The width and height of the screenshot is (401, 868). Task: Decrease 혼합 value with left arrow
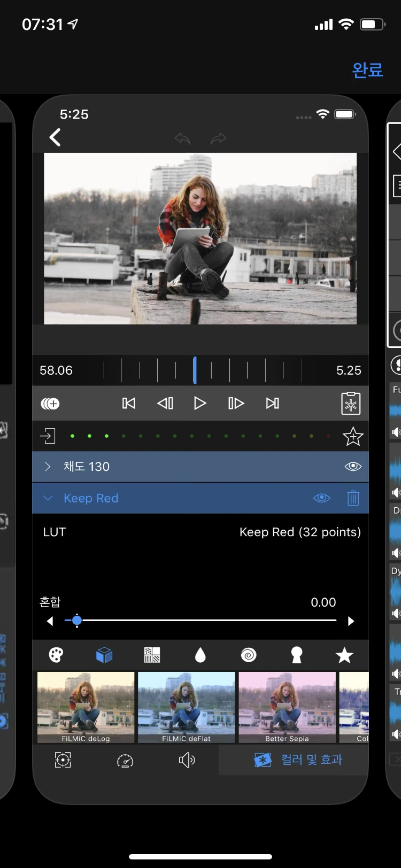(50, 621)
